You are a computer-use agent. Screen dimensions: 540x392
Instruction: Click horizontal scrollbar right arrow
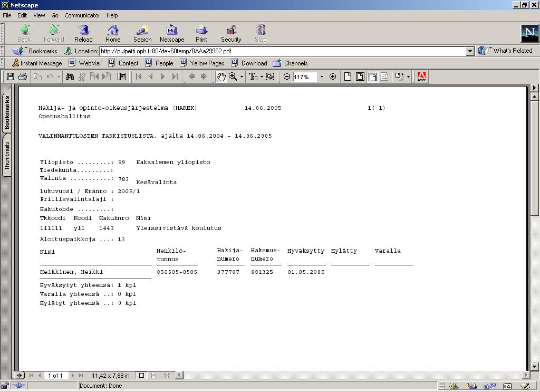pos(526,375)
